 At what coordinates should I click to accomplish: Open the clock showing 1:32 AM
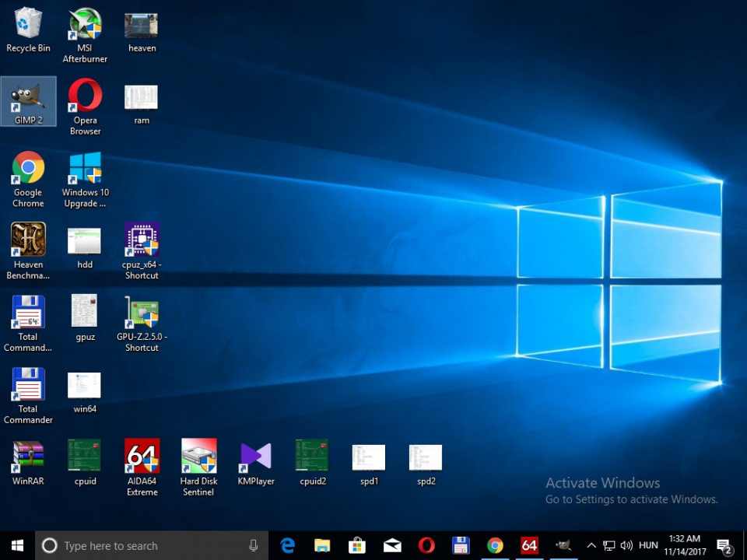click(685, 545)
